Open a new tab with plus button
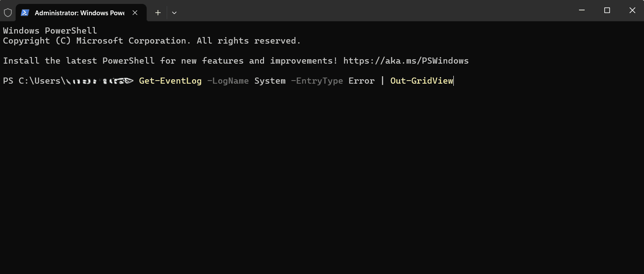644x274 pixels. (x=158, y=13)
